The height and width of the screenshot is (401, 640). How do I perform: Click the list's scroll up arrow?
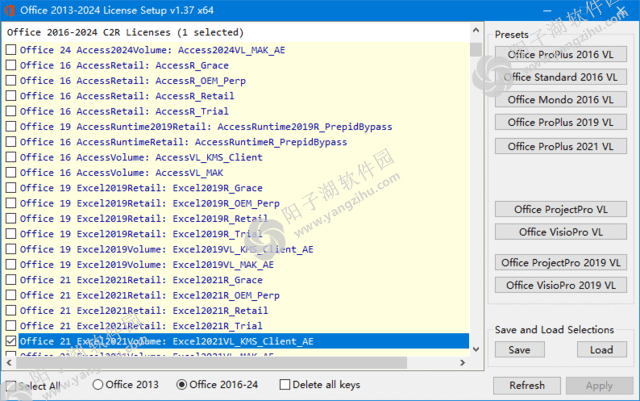click(476, 30)
